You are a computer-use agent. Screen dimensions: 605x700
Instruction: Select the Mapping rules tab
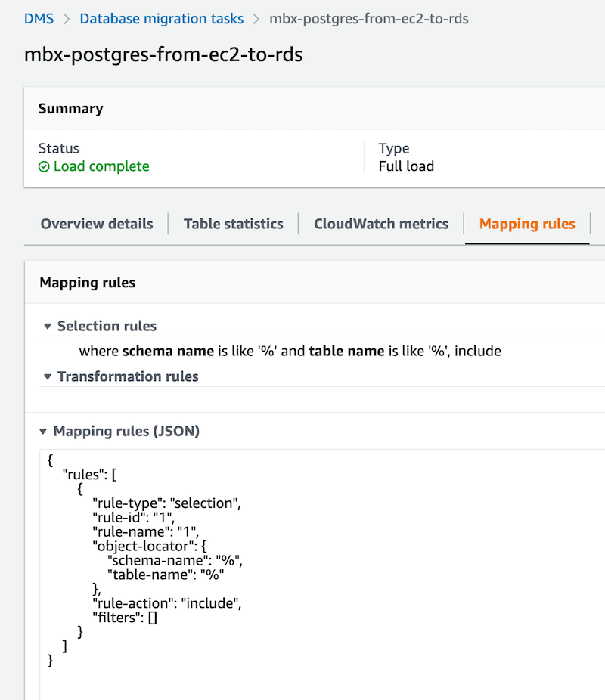pyautogui.click(x=527, y=224)
